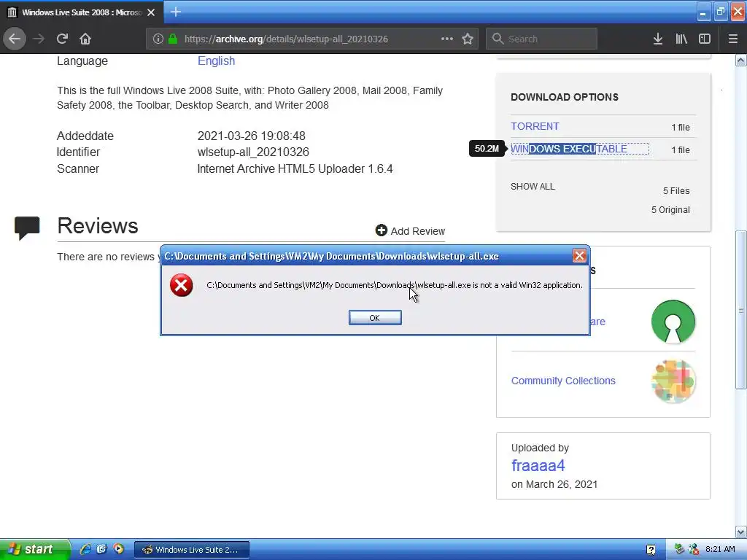Close the wlsetup-all.exe error dialog with X

click(579, 256)
